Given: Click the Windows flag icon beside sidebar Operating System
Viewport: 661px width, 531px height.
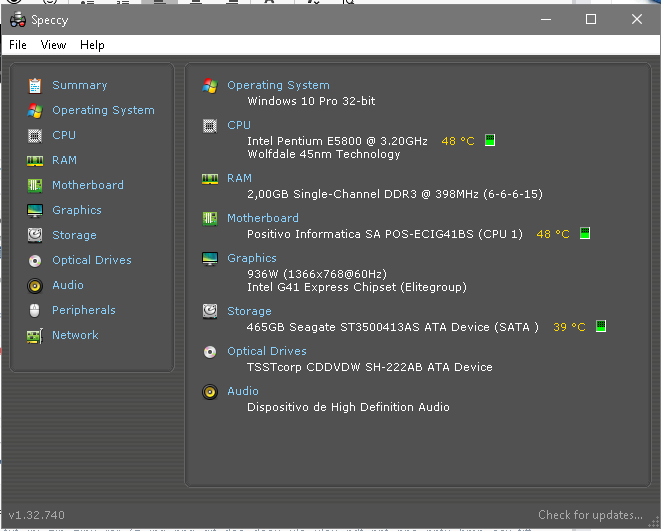Looking at the screenshot, I should pos(35,111).
